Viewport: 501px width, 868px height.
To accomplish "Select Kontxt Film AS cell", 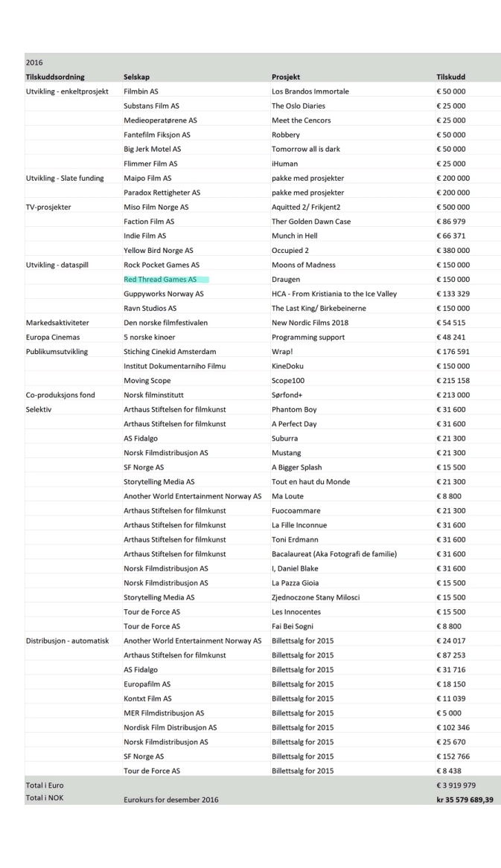I will 147,698.
